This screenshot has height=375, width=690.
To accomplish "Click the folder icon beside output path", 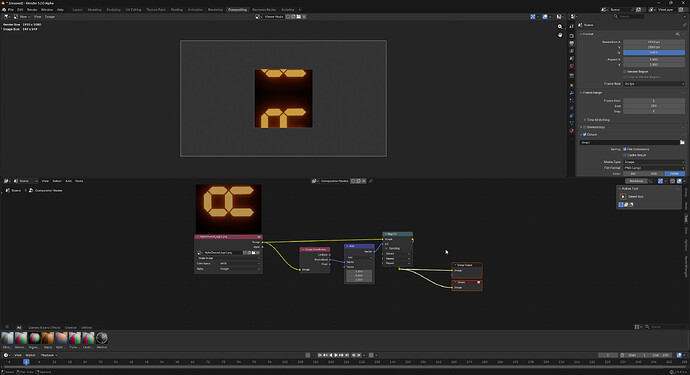I will pos(683,142).
